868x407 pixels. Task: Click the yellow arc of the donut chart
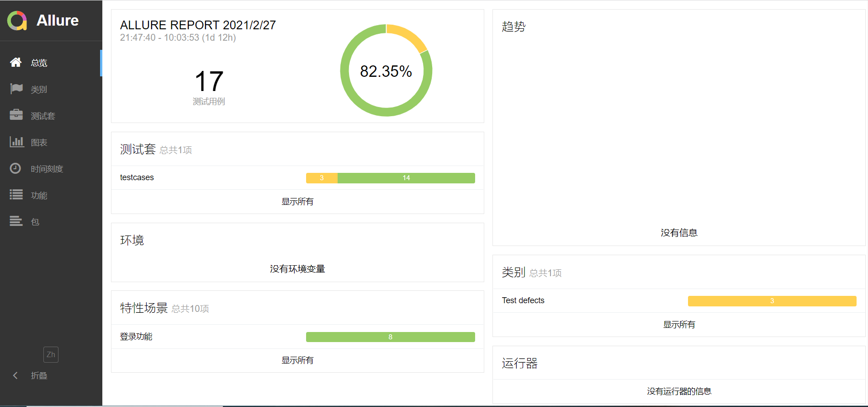pyautogui.click(x=409, y=36)
